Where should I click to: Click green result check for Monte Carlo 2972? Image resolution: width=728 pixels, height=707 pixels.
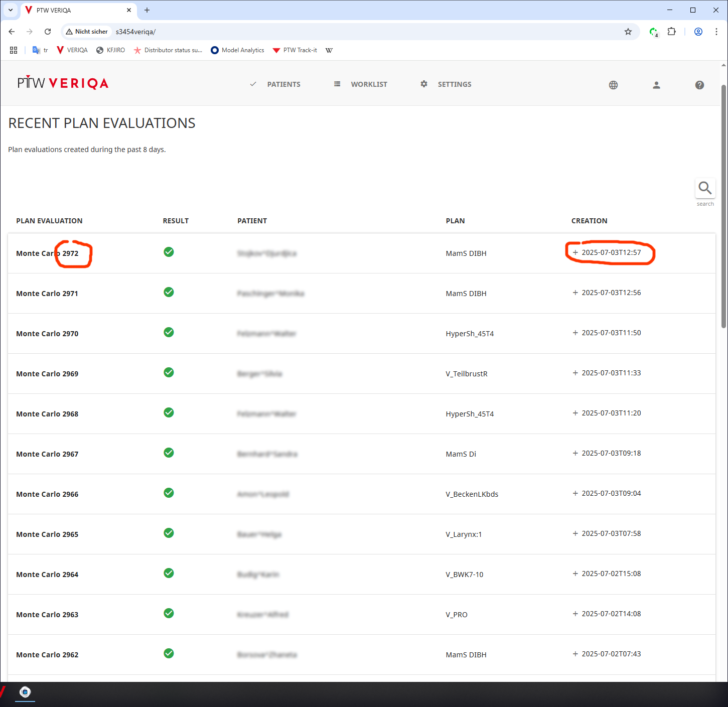(169, 252)
